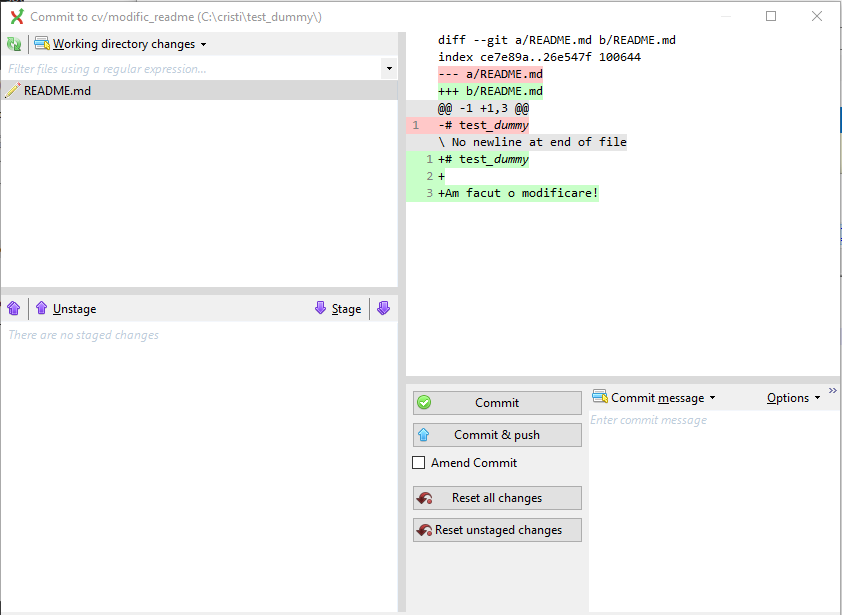Viewport: 842px width, 615px height.
Task: Open the Options menu
Action: click(x=793, y=398)
